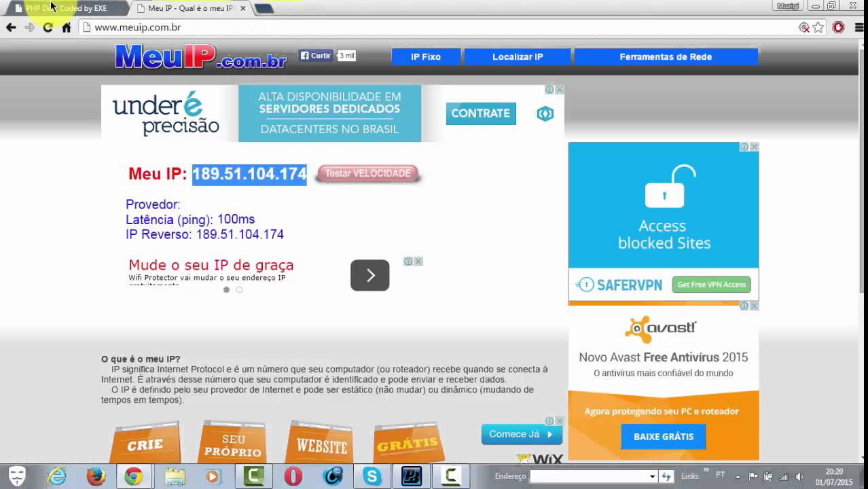The height and width of the screenshot is (489, 868).
Task: Click the next arrow button in the carousel ad
Action: click(370, 275)
